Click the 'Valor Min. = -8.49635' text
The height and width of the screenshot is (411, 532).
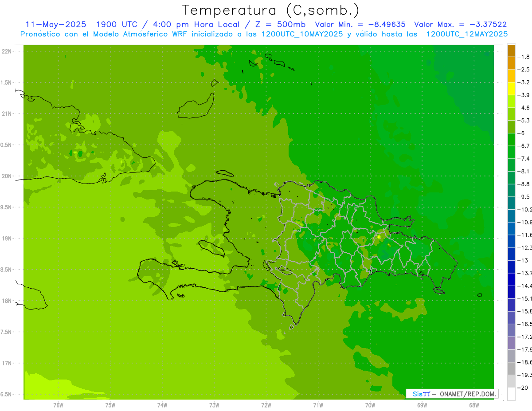(x=360, y=24)
